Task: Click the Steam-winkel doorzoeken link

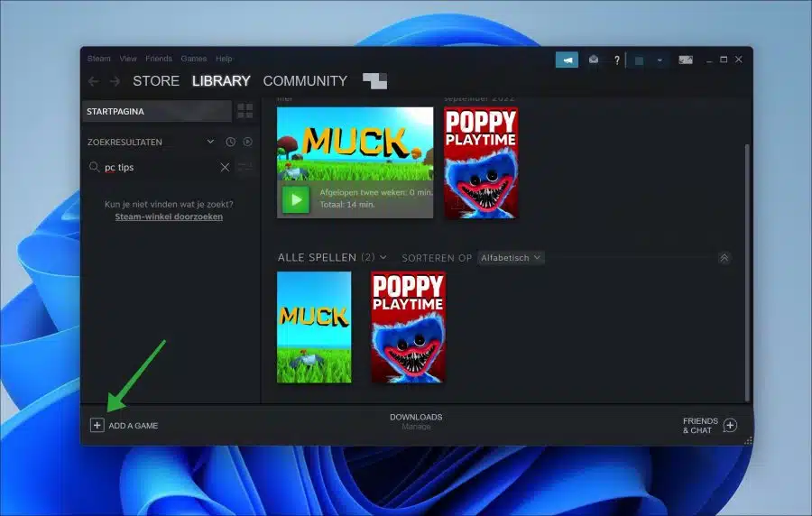Action: pyautogui.click(x=169, y=217)
